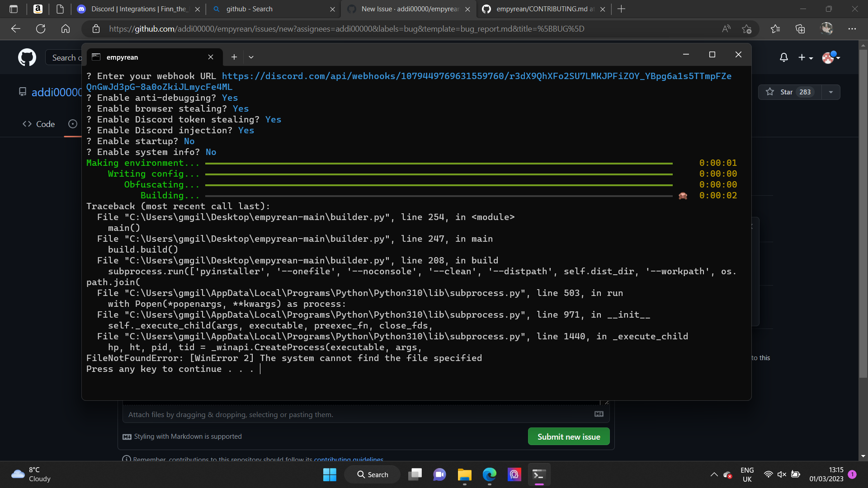The image size is (868, 488).
Task: Open a new terminal tab with plus icon
Action: pyautogui.click(x=234, y=57)
